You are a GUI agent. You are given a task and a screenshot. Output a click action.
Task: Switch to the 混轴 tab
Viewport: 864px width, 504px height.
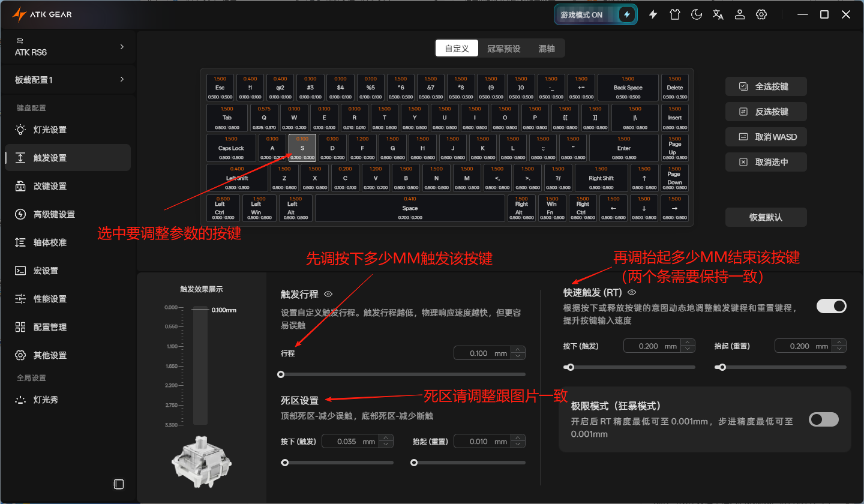(547, 49)
